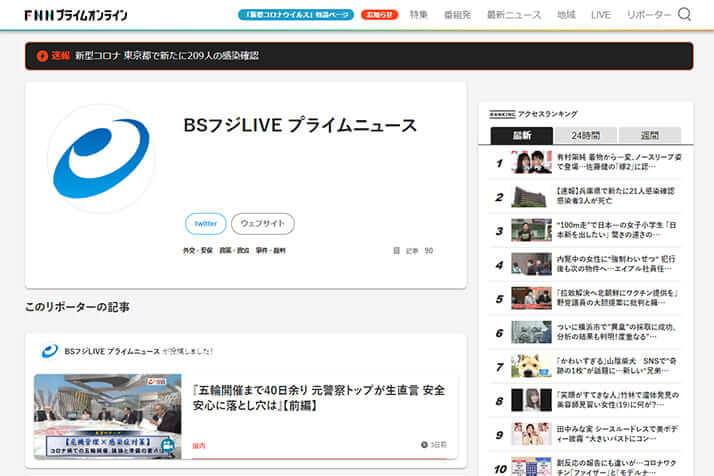Click the red 国内 category label
Screen dimensions: 714x476
click(199, 445)
